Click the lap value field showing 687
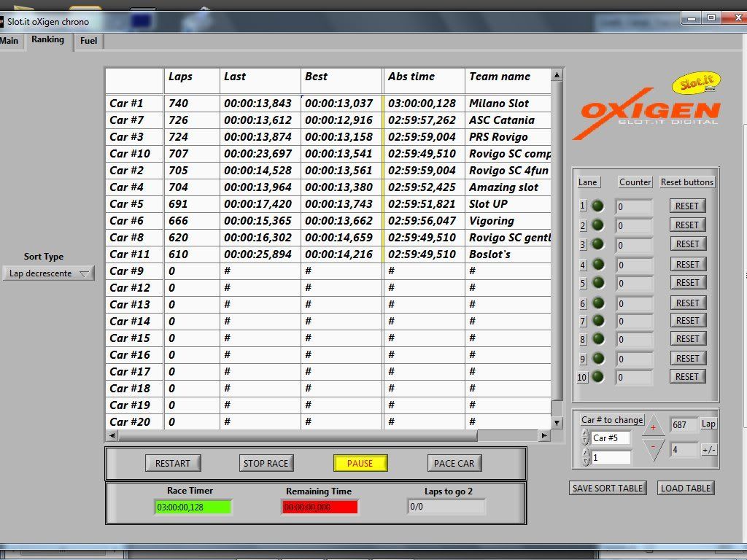747x560 pixels. pyautogui.click(x=684, y=425)
